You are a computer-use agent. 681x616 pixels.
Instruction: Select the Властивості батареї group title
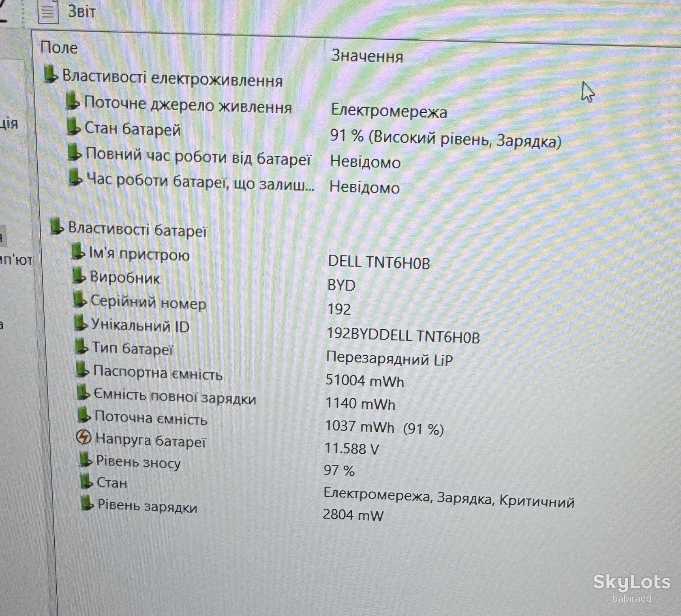pyautogui.click(x=137, y=229)
